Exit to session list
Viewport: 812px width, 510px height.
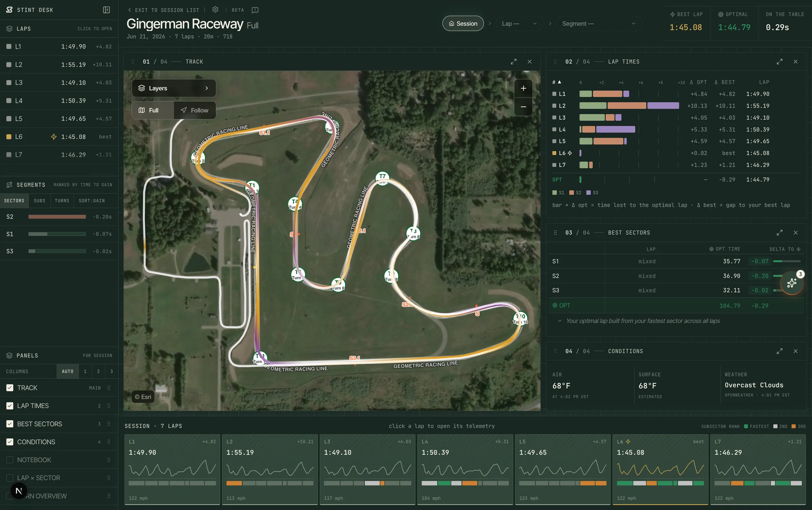point(164,10)
